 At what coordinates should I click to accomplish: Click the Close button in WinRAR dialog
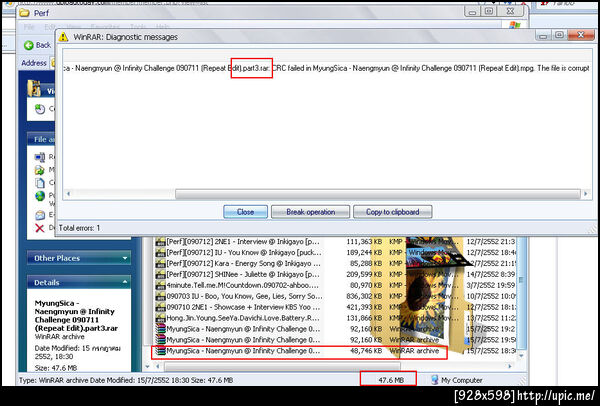[x=245, y=212]
